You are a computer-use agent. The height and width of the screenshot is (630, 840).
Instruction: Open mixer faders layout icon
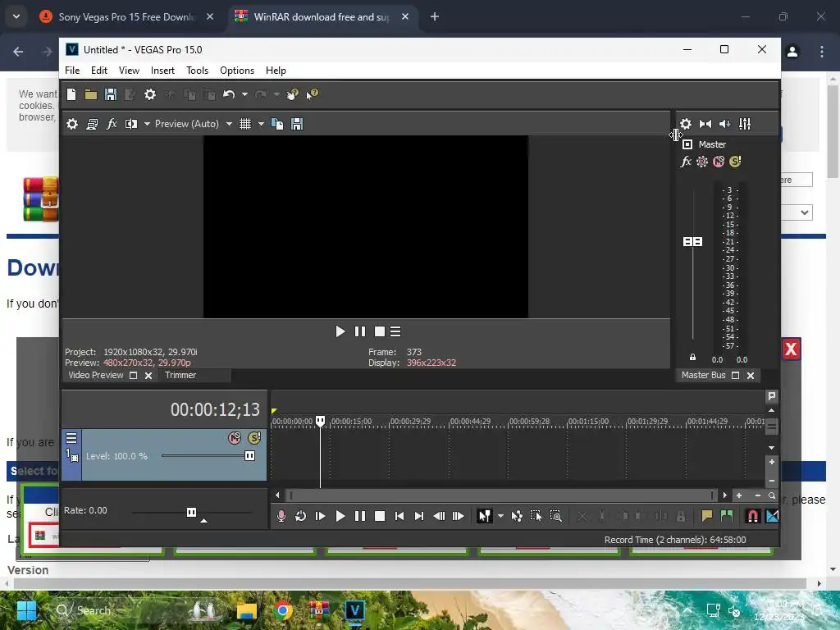(745, 125)
